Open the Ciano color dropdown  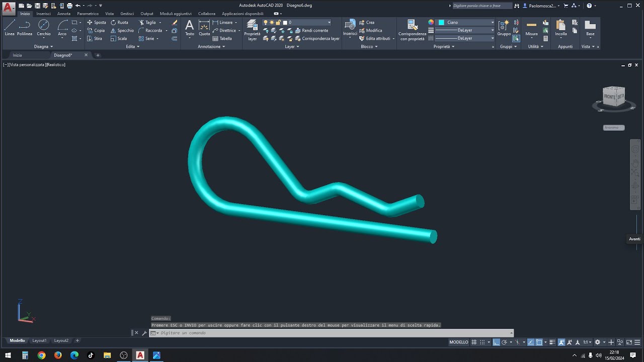[466, 23]
